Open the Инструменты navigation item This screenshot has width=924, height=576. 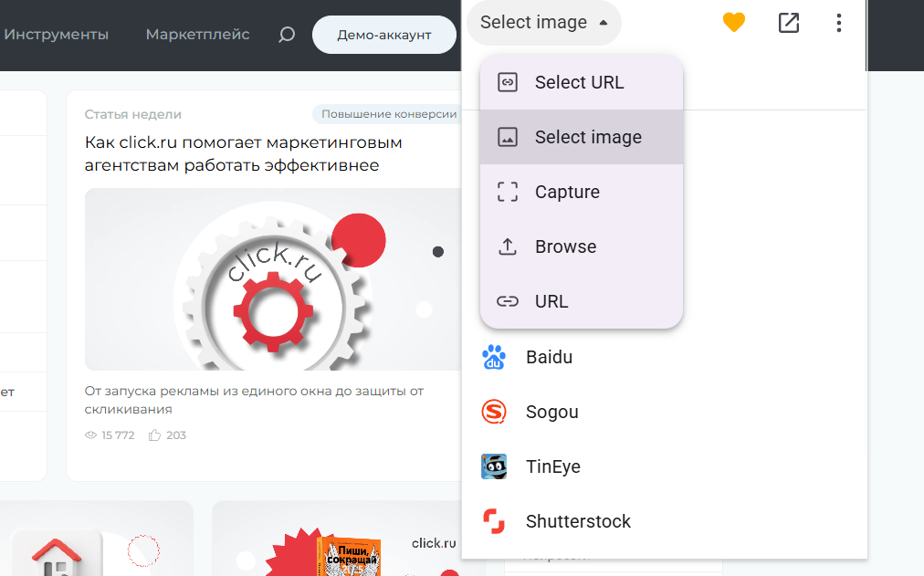[x=57, y=35]
